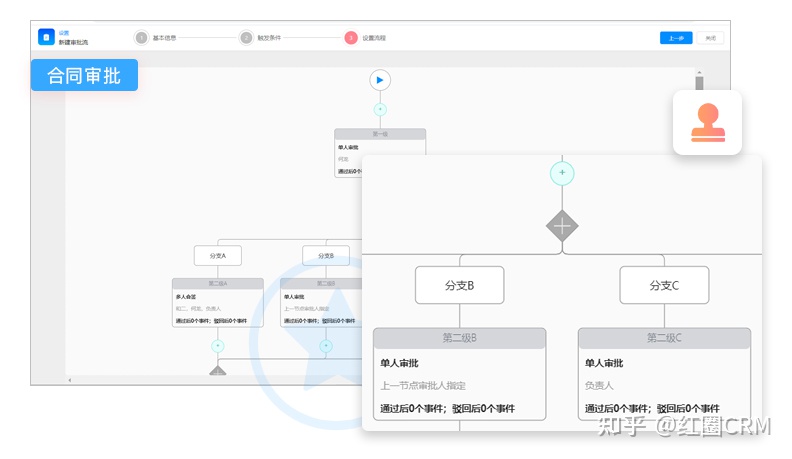Click the horizontal scrollbar left arrow
The image size is (792, 459).
[69, 380]
